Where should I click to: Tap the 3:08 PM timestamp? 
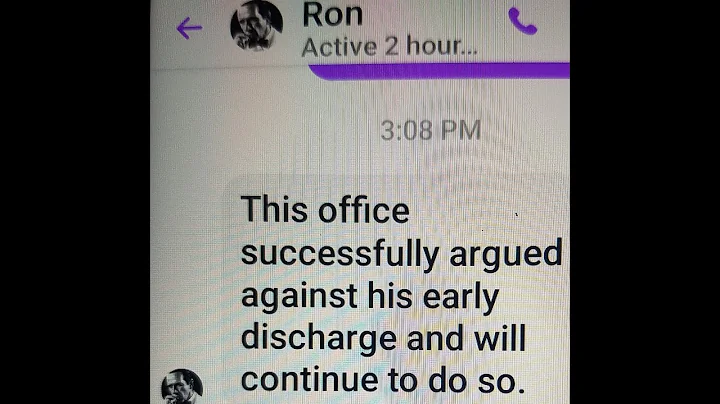[x=430, y=130]
